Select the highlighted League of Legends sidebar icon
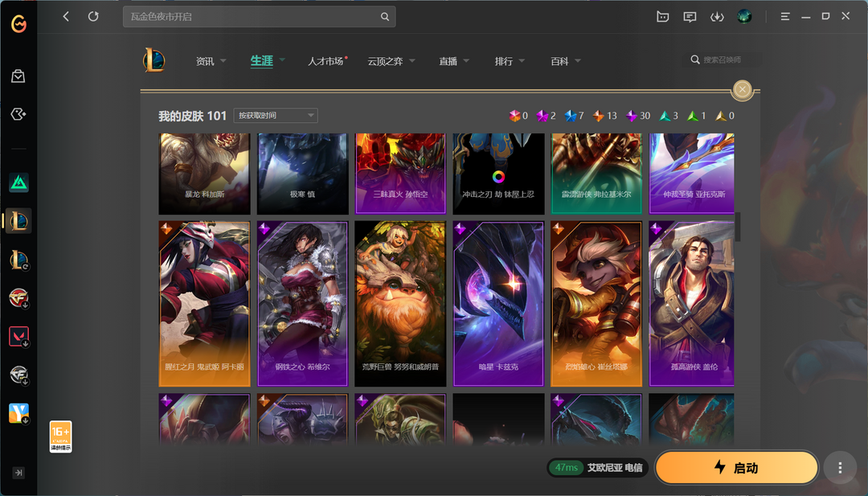The height and width of the screenshot is (496, 868). click(18, 221)
